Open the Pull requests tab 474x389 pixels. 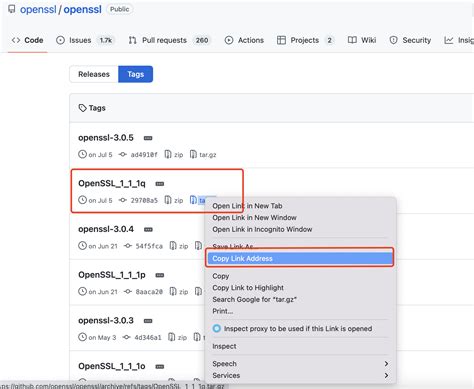pyautogui.click(x=169, y=40)
